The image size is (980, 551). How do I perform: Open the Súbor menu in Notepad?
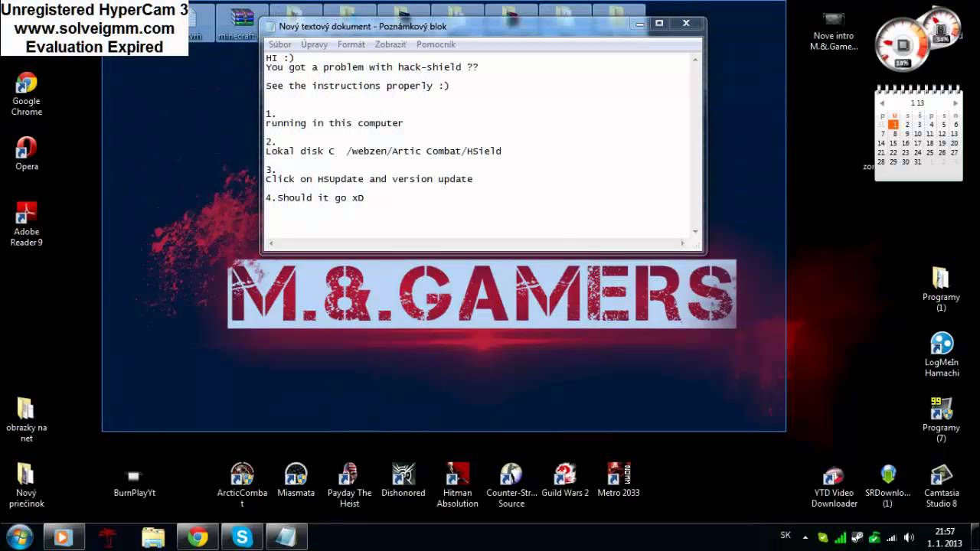tap(279, 44)
